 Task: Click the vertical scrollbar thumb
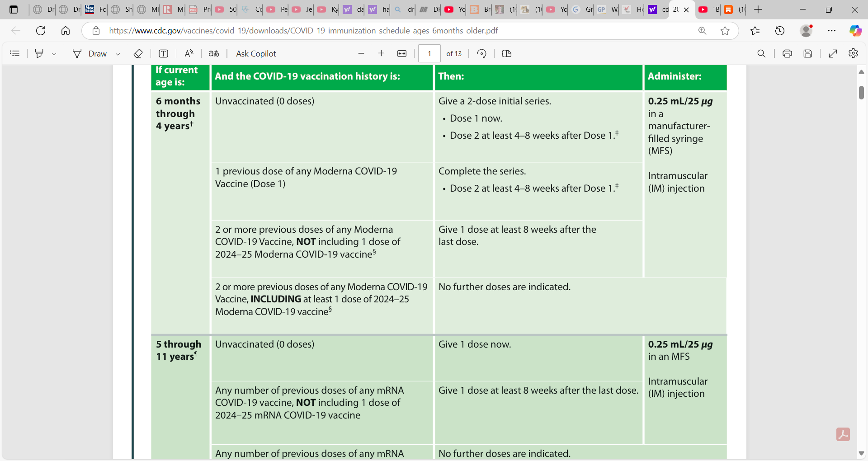(x=861, y=92)
